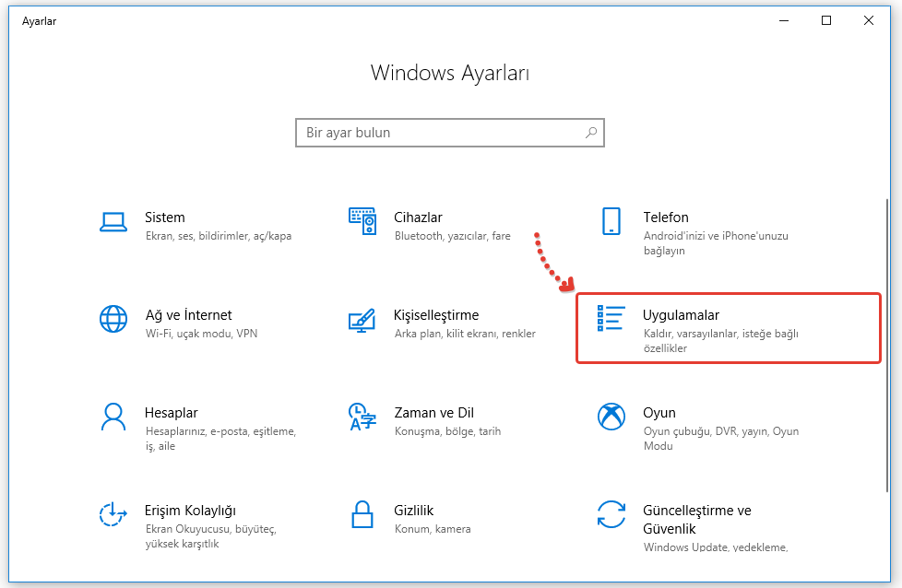Click the Ağ ve İnternet globe icon

point(113,319)
